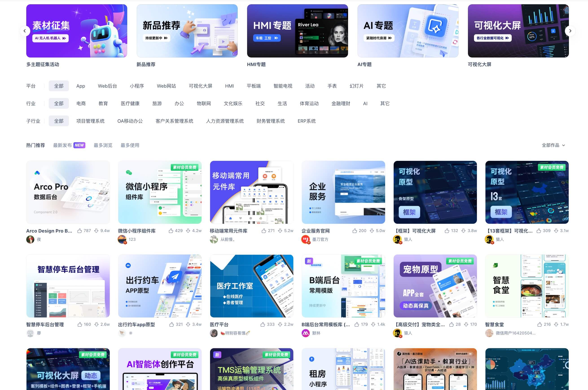The width and height of the screenshot is (588, 390).
Task: Click download icon for 出行约车app原型
Action: coord(188,325)
